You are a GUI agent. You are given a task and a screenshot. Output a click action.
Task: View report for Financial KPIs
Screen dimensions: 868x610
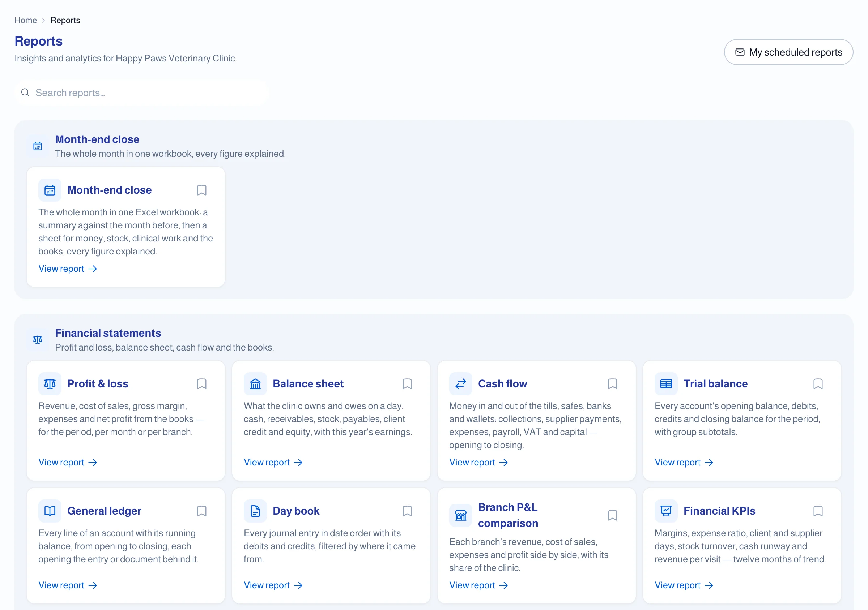click(x=684, y=585)
